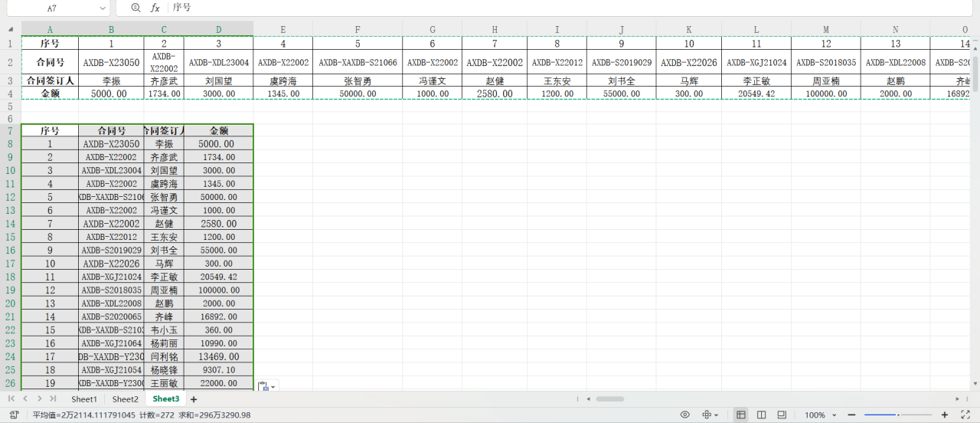Click the zoom out minus button
The height and width of the screenshot is (423, 980).
(851, 415)
